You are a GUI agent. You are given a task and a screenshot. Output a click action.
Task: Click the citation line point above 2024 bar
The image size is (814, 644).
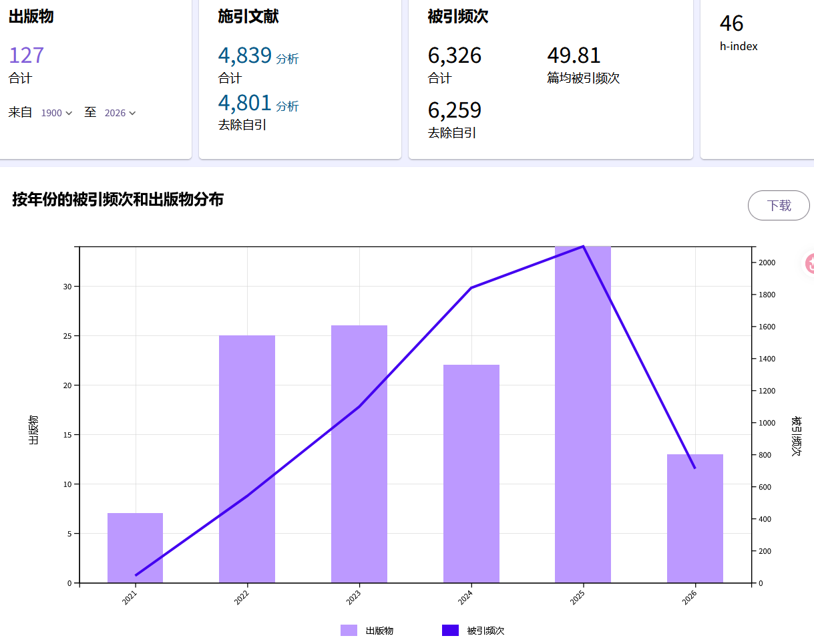point(471,288)
